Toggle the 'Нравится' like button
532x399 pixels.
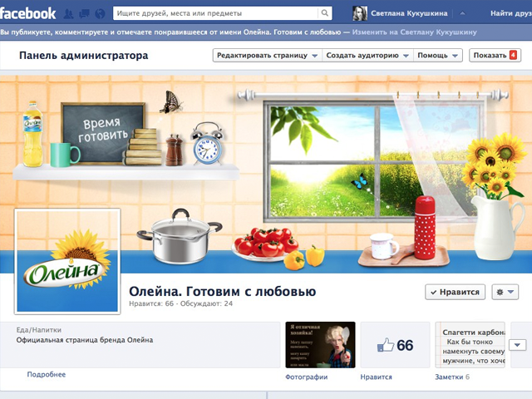point(455,292)
